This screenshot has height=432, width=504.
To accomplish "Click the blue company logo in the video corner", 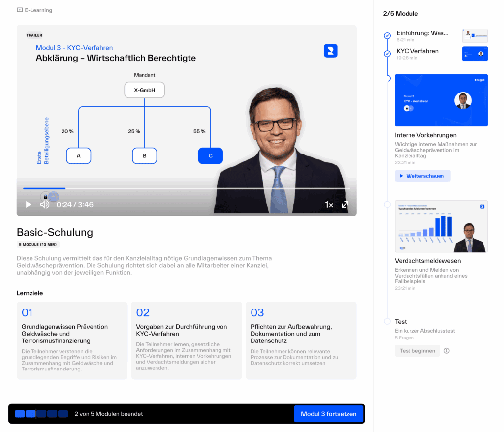I will click(330, 51).
